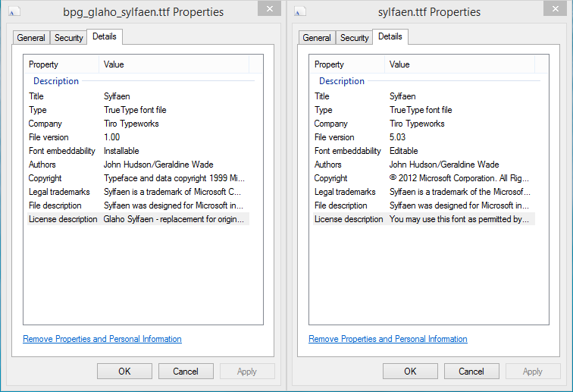
Task: Select Type 'TrueType font file' in sylfaen.ttf window
Action: pyautogui.click(x=421, y=110)
